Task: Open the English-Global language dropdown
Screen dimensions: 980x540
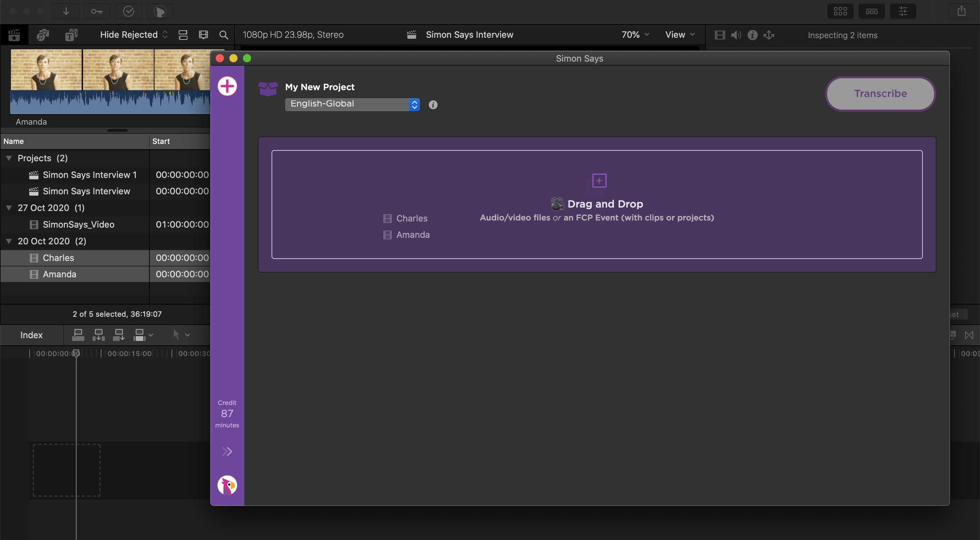Action: [x=352, y=104]
